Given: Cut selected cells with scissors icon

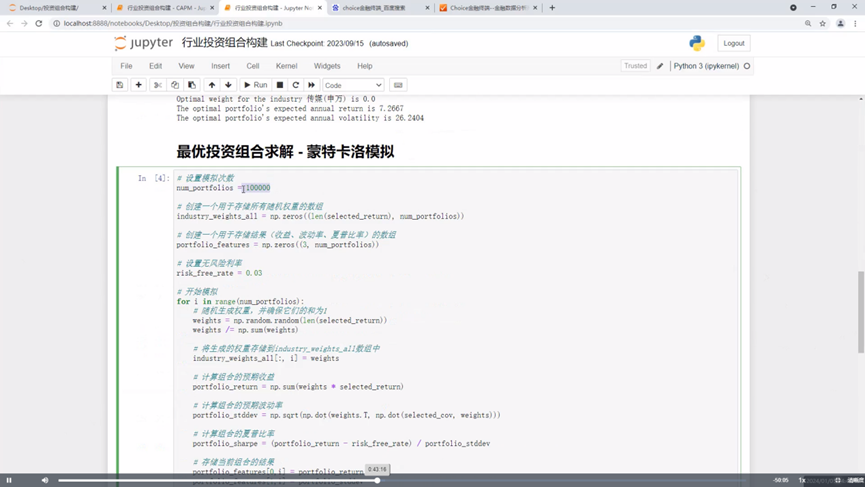Looking at the screenshot, I should coord(158,85).
